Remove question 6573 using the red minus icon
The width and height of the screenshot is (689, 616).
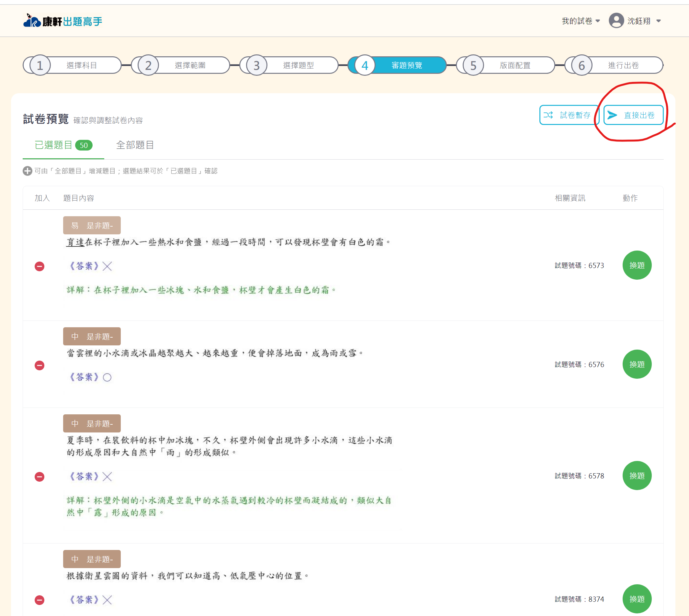point(40,266)
